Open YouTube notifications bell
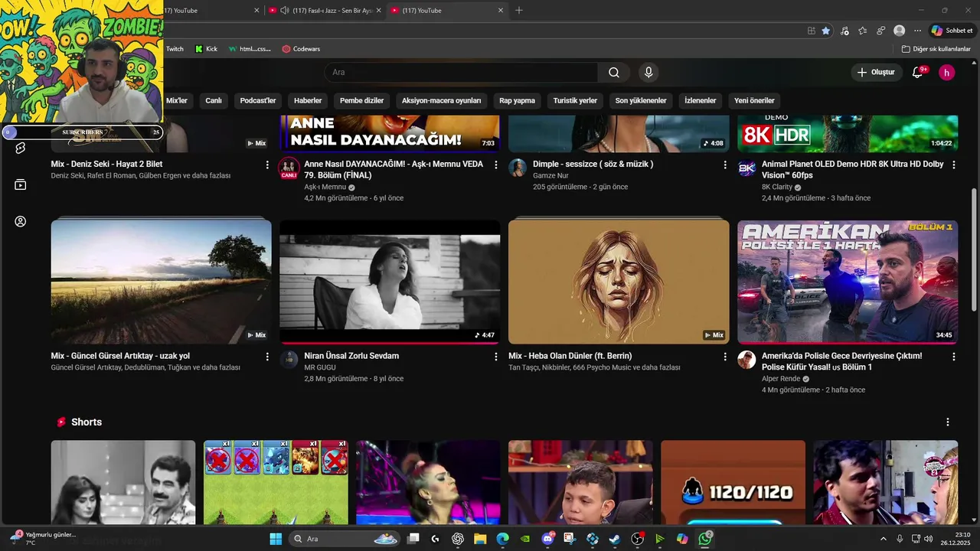 917,73
